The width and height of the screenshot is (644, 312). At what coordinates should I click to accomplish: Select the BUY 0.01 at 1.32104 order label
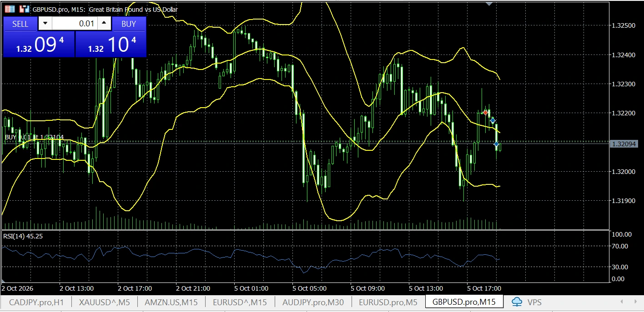point(34,137)
